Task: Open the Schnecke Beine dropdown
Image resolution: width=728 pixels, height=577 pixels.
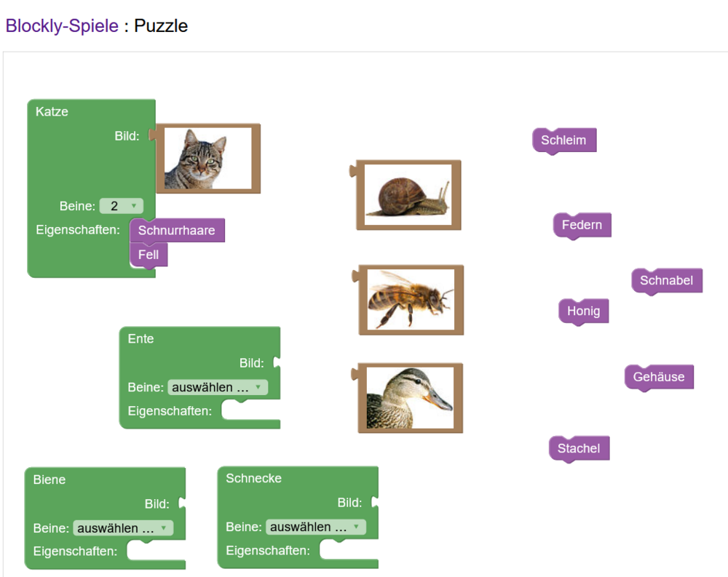Action: 316,527
